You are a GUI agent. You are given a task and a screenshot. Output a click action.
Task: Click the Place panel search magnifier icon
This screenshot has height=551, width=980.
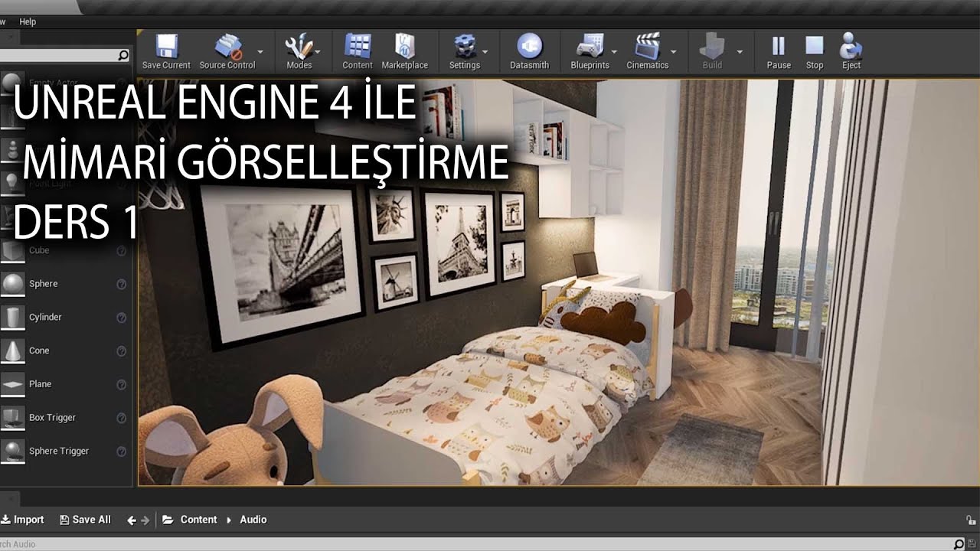point(123,56)
